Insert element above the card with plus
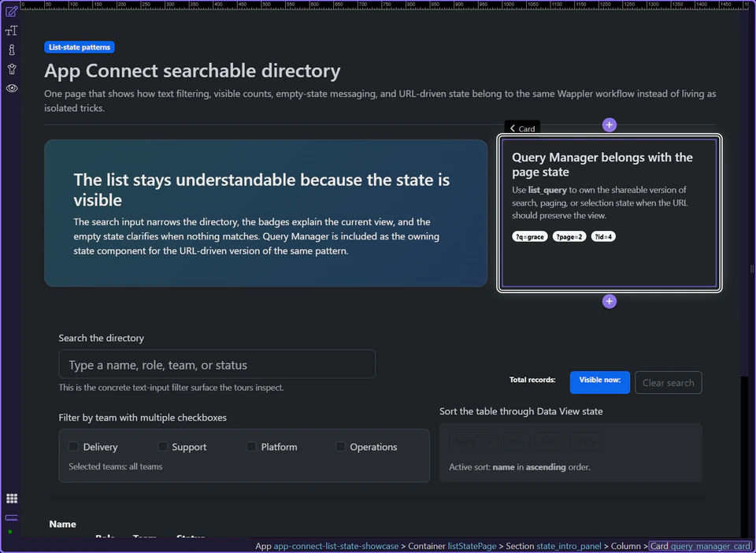 [610, 125]
